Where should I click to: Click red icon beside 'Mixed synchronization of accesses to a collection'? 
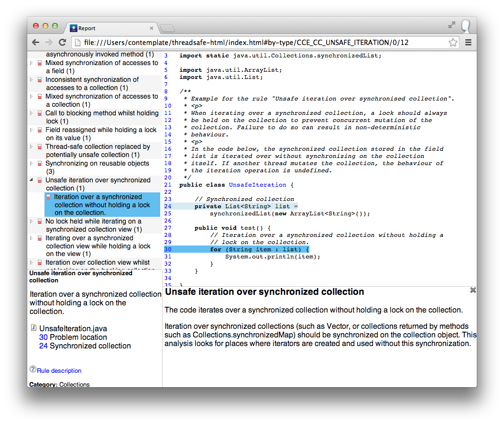tap(40, 97)
